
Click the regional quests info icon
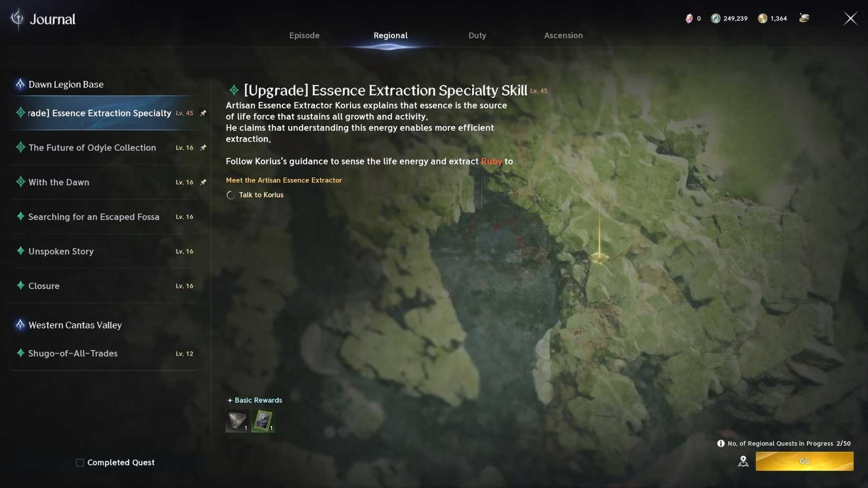tap(721, 443)
